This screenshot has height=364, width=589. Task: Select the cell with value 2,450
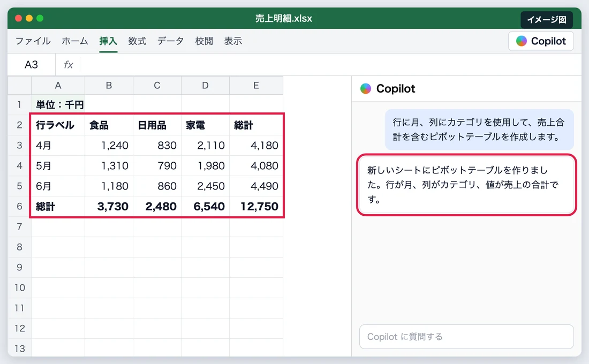click(205, 186)
